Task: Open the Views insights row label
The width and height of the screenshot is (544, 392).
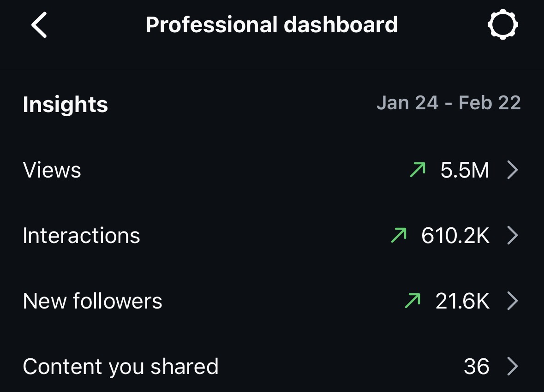Action: 52,171
